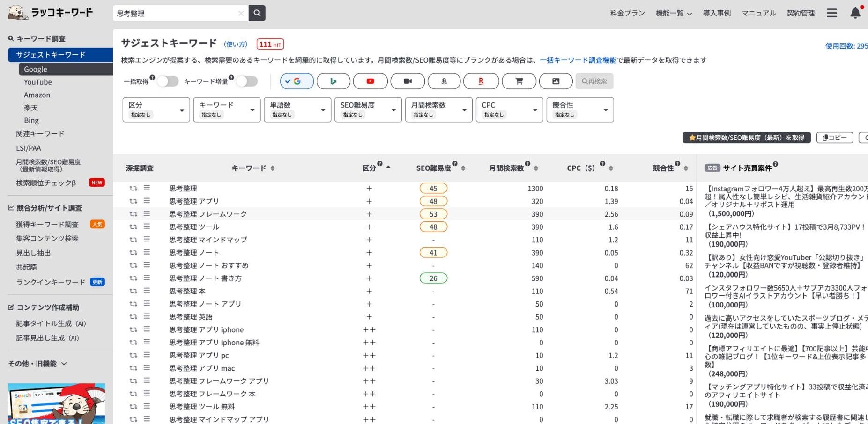This screenshot has width=868, height=424.
Task: Click retweet icon for 思考整理 フレームワーク row
Action: 134,214
